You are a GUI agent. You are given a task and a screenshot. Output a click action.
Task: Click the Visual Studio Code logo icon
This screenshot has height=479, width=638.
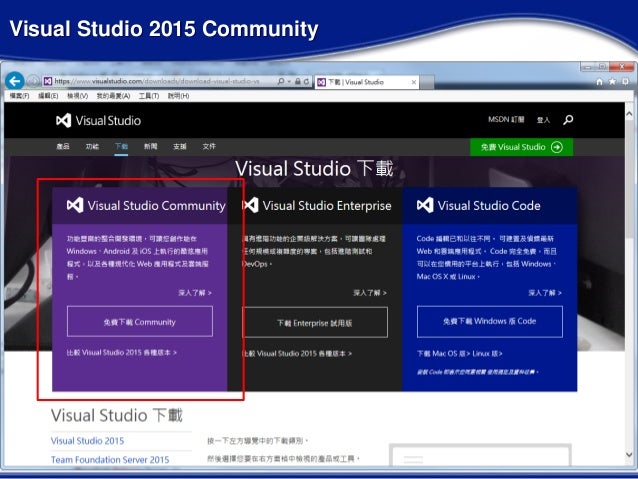coord(425,205)
